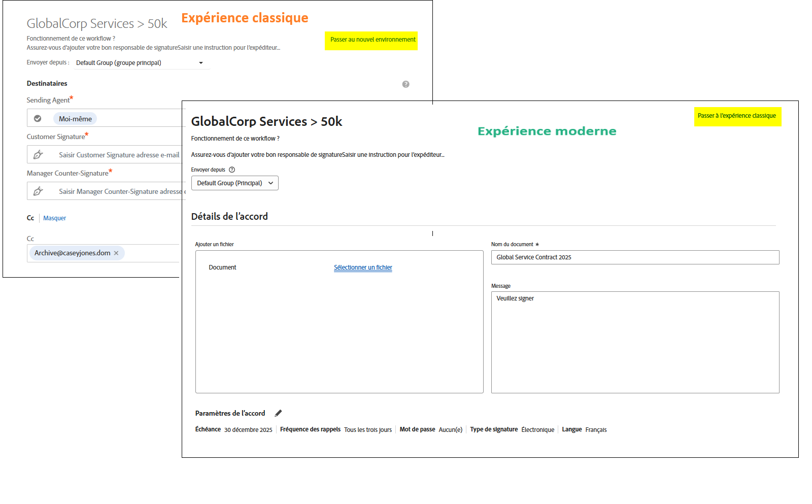Click the pen icon in Customer Signature field
The height and width of the screenshot is (504, 812).
(x=38, y=155)
